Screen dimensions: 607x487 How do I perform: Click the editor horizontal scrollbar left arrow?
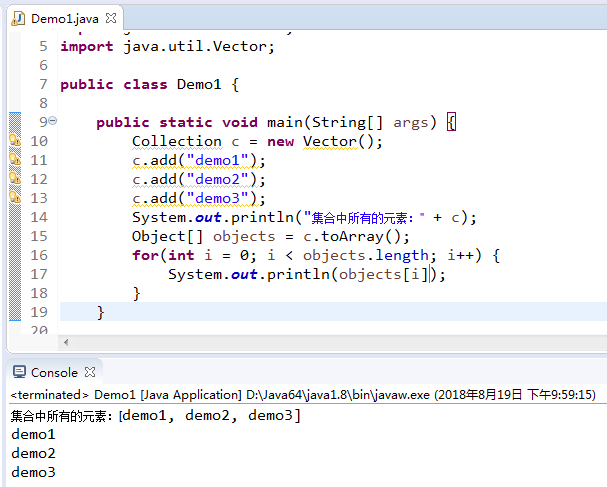pos(66,342)
